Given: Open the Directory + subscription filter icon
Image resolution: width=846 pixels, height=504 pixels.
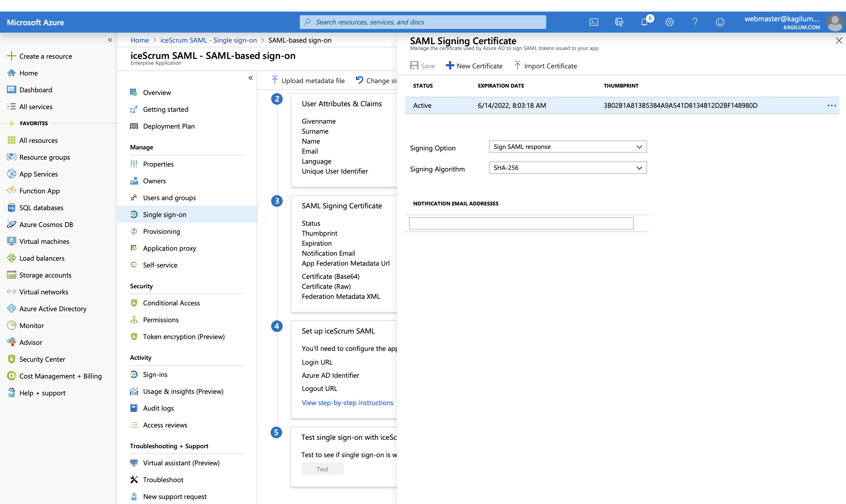Looking at the screenshot, I should [x=619, y=22].
